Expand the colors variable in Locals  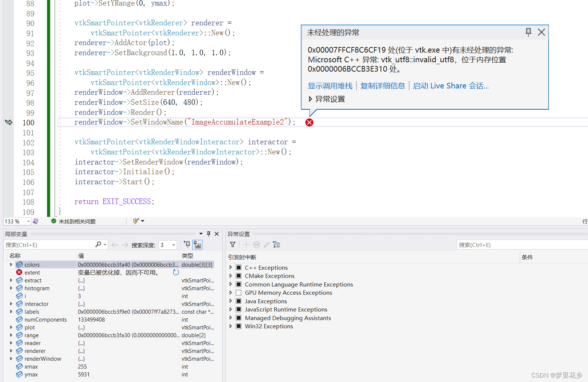click(x=11, y=264)
